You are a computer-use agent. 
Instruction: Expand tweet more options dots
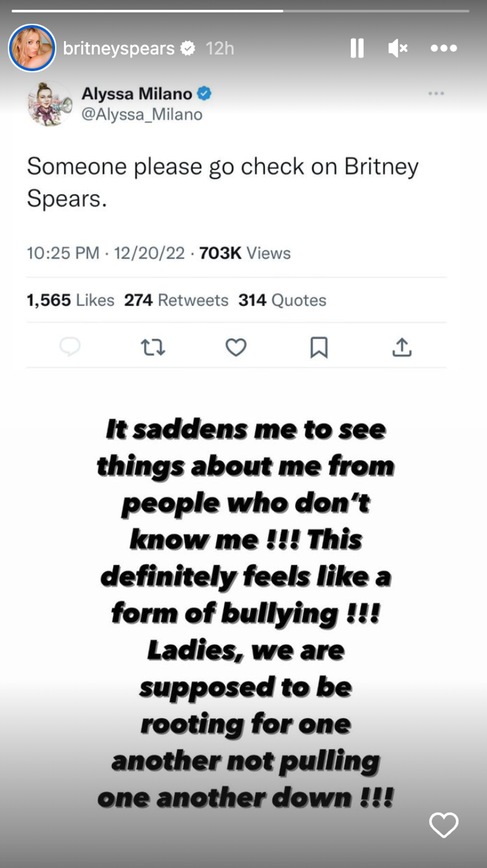[436, 94]
